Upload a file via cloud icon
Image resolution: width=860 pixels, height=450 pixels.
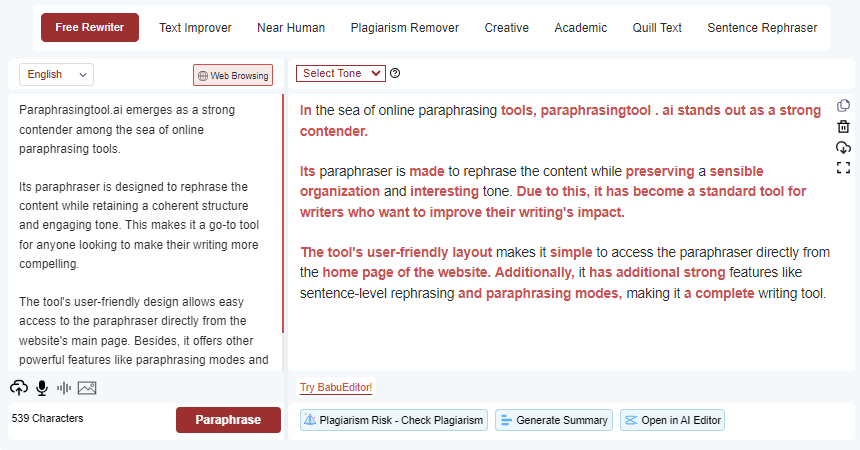(19, 388)
